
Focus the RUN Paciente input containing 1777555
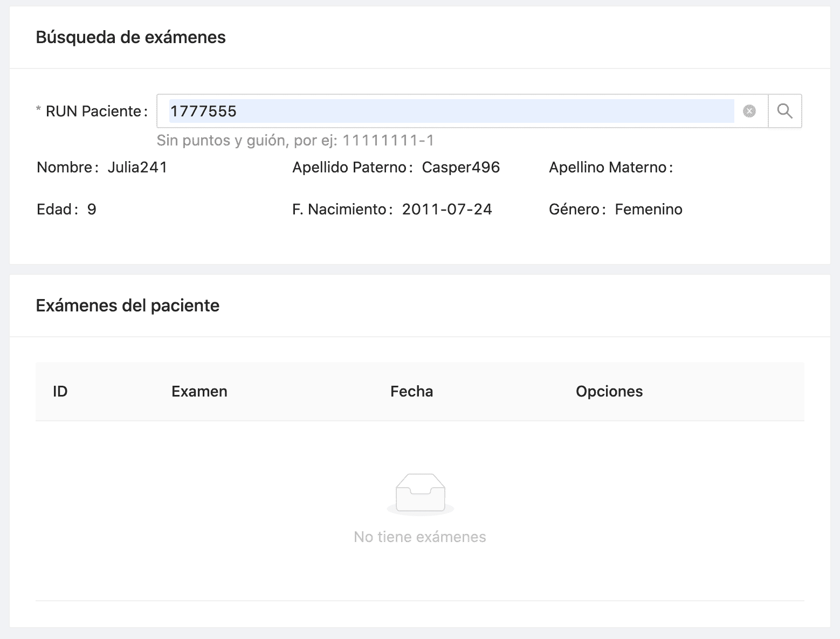click(x=451, y=111)
